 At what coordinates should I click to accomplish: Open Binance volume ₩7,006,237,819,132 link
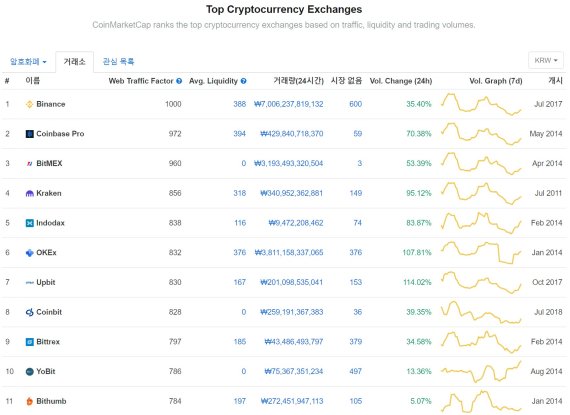[289, 104]
